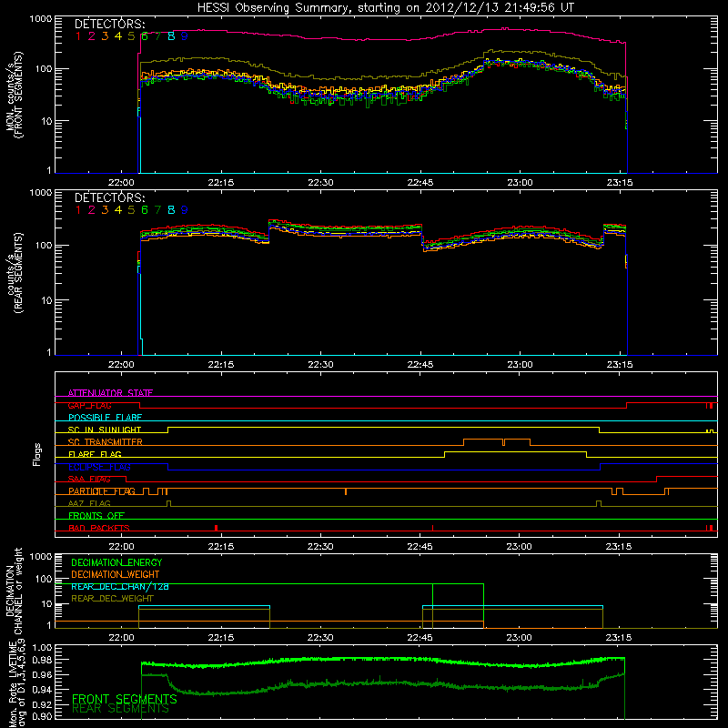Select the GAP_FLAG label
The height and width of the screenshot is (728, 728).
click(89, 405)
